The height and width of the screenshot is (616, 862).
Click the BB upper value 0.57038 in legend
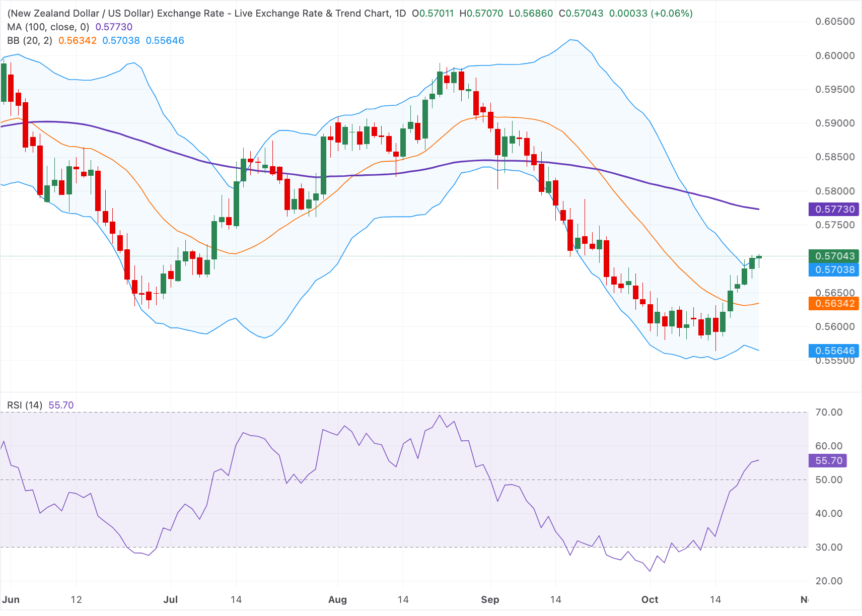click(x=121, y=40)
